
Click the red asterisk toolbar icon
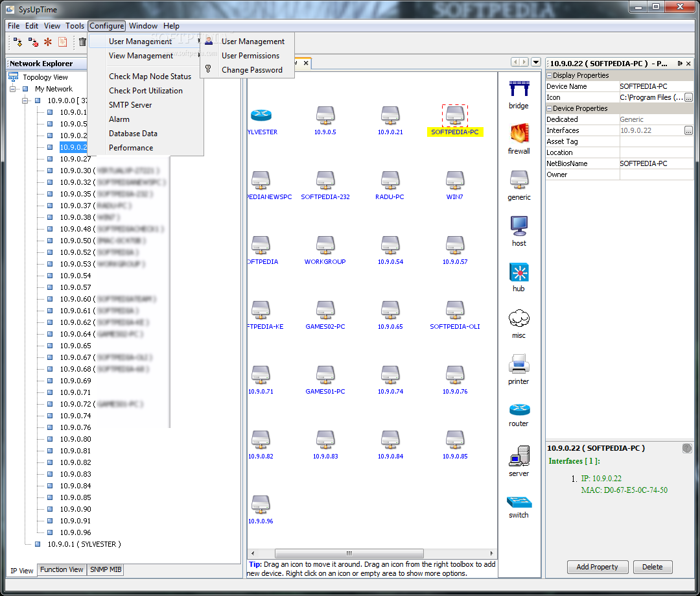click(x=48, y=42)
